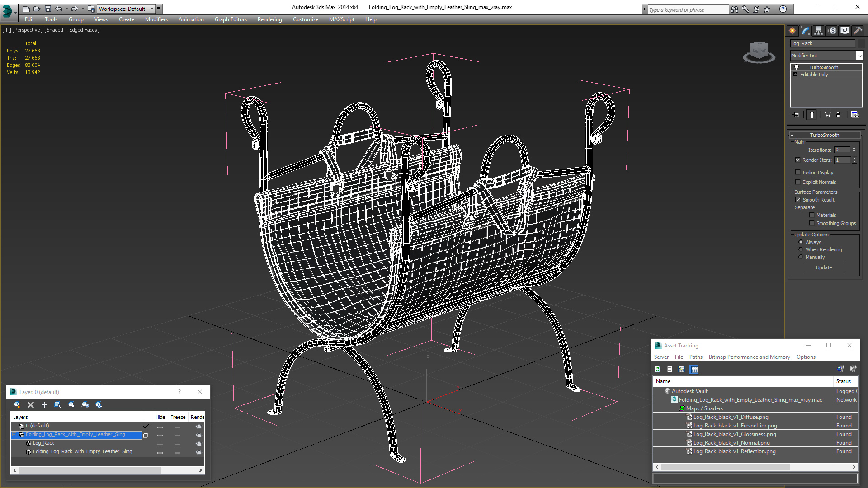Click Status Log icon in Asset Tracking

pos(670,369)
